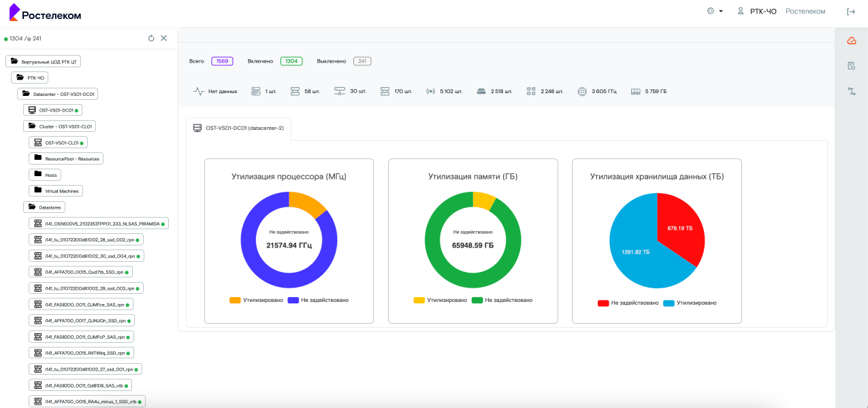868x408 pixels.
Task: Click the user profile icon near РТК-ЧО
Action: [741, 12]
